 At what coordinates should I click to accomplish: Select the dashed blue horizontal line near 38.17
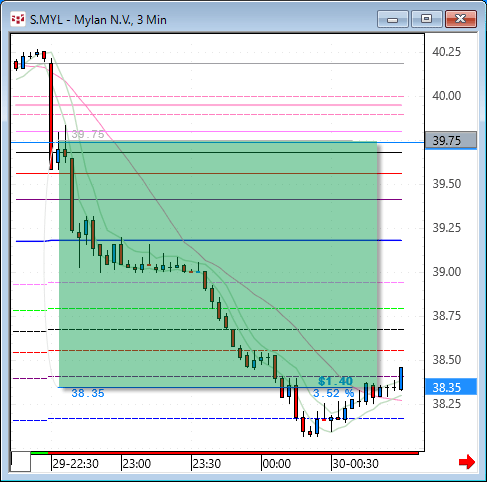pos(208,419)
